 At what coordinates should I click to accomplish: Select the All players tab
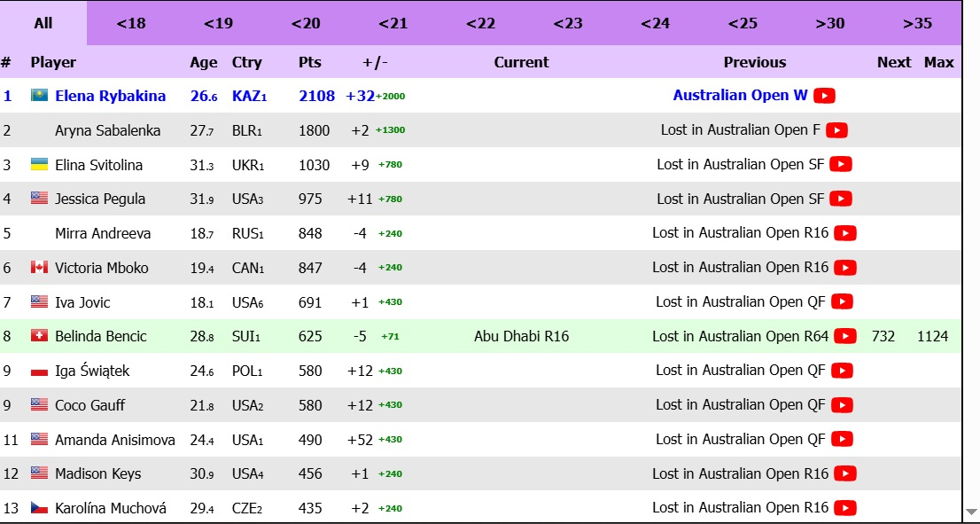coord(43,23)
